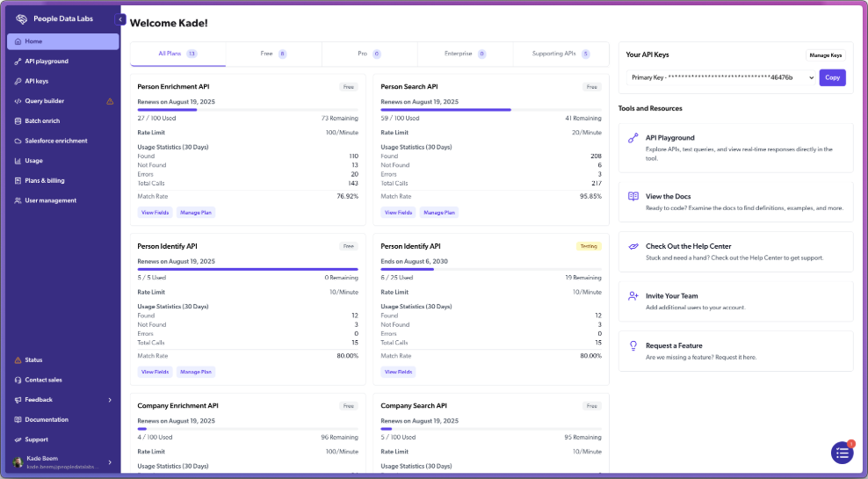The height and width of the screenshot is (479, 868).
Task: Switch to the Free plans tab
Action: (273, 54)
